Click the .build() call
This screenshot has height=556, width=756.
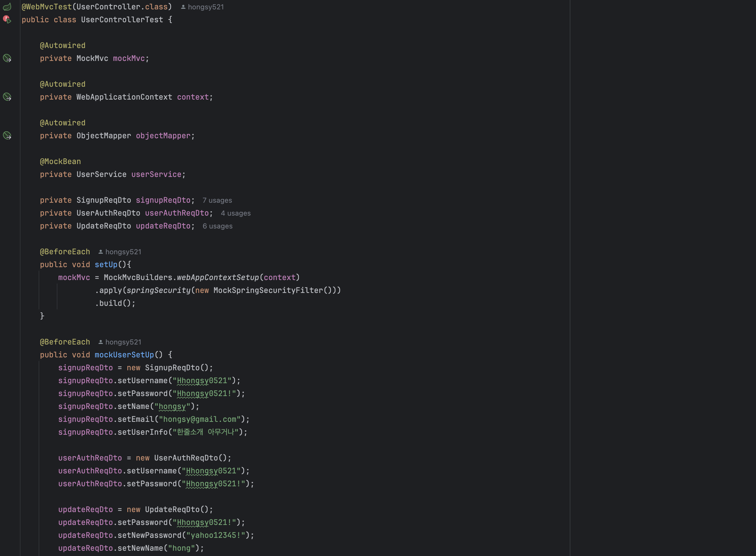[115, 303]
